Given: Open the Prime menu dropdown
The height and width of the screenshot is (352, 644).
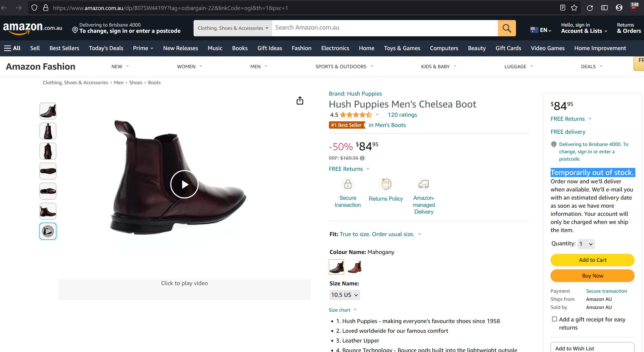Looking at the screenshot, I should 143,48.
